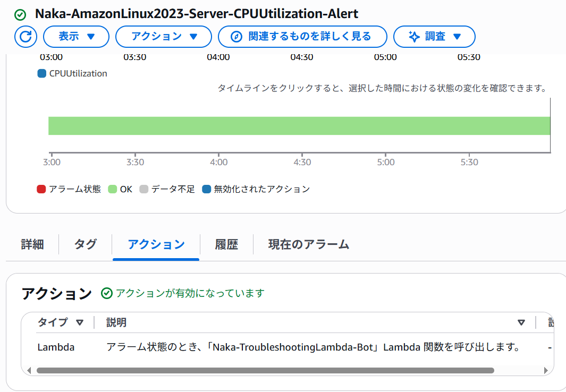The image size is (566, 392).
Task: Click the refresh alarm button
Action: (x=26, y=37)
